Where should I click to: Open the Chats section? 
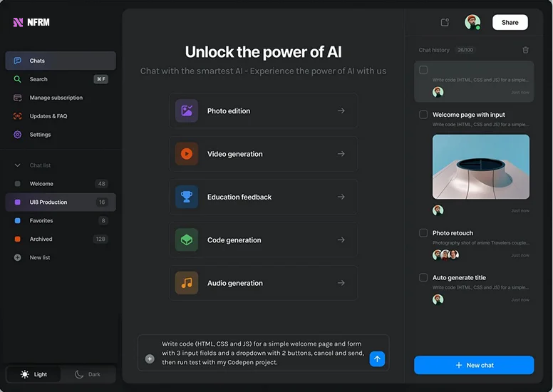click(61, 61)
